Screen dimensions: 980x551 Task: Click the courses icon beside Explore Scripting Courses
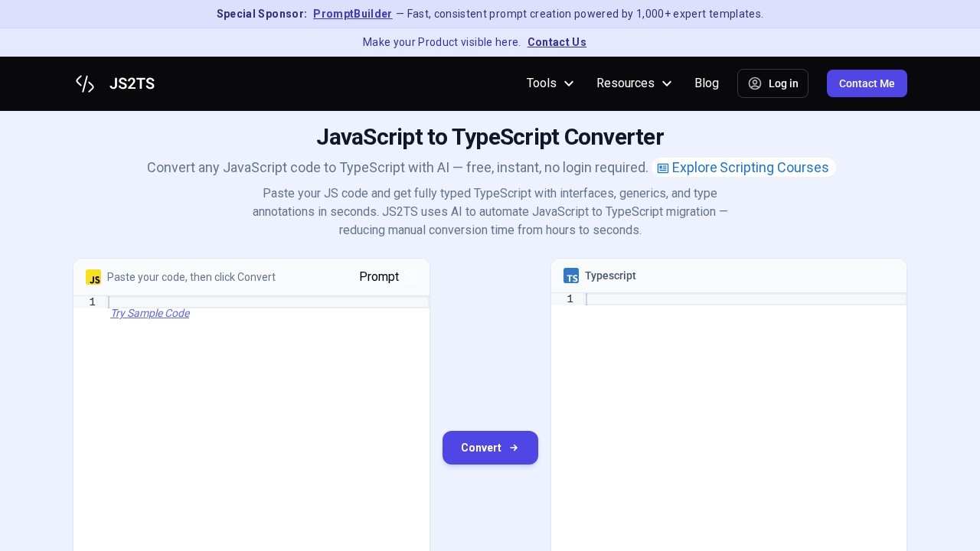663,168
